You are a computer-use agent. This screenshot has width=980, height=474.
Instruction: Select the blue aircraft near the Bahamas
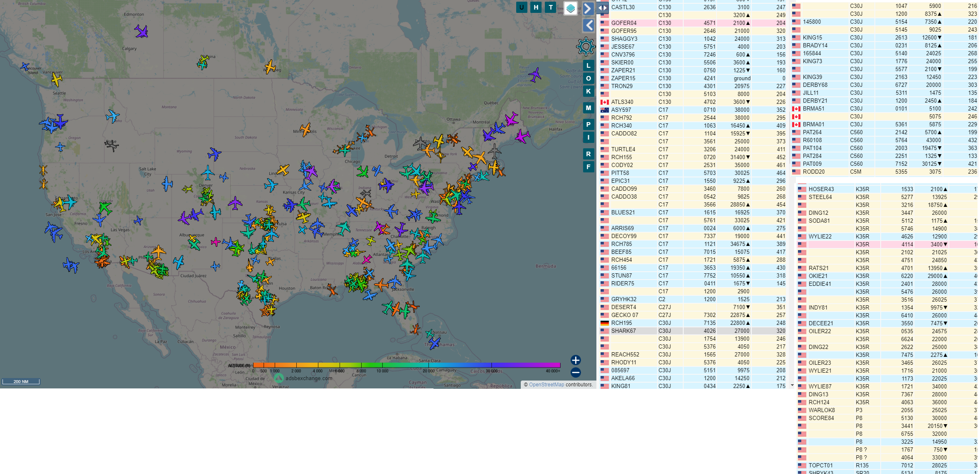[x=435, y=343]
